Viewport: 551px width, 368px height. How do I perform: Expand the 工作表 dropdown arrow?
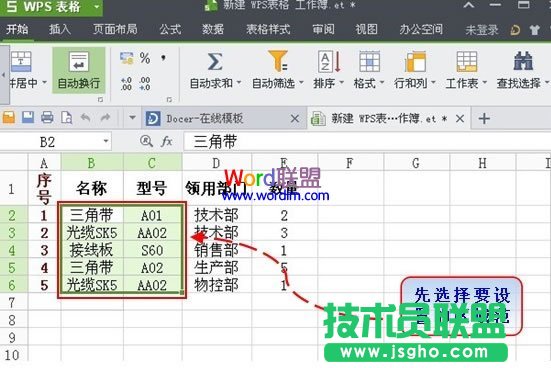tap(485, 83)
